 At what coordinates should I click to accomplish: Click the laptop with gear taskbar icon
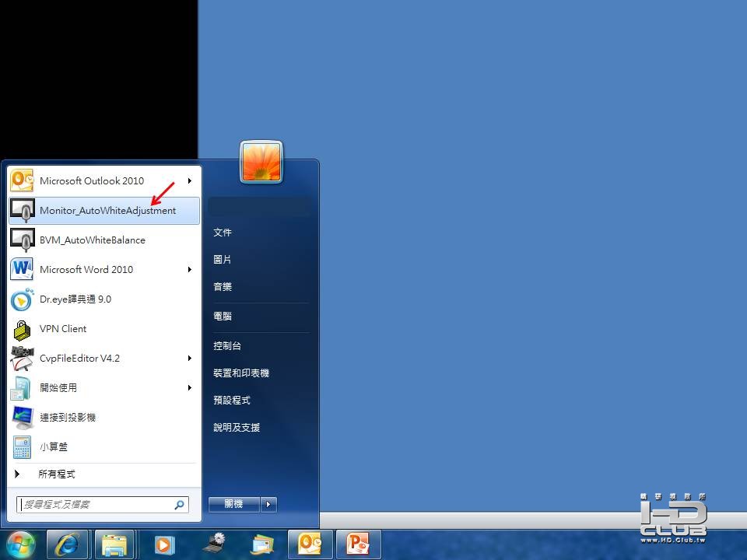click(x=214, y=544)
